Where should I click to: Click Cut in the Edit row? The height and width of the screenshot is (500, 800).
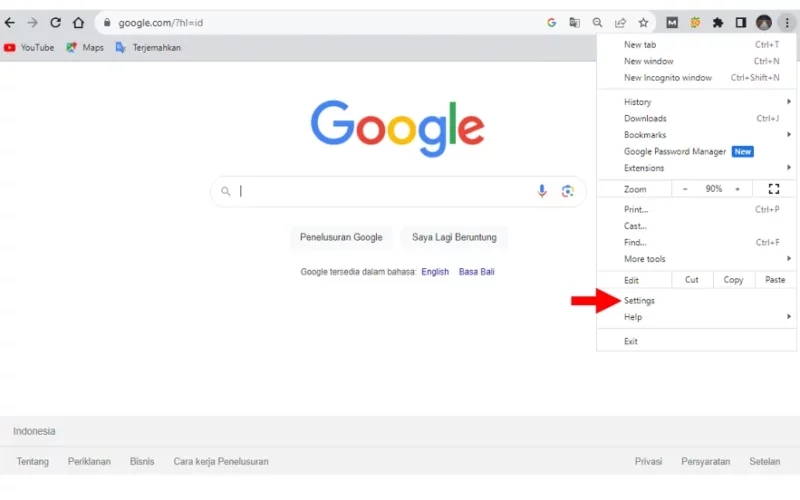click(x=692, y=280)
